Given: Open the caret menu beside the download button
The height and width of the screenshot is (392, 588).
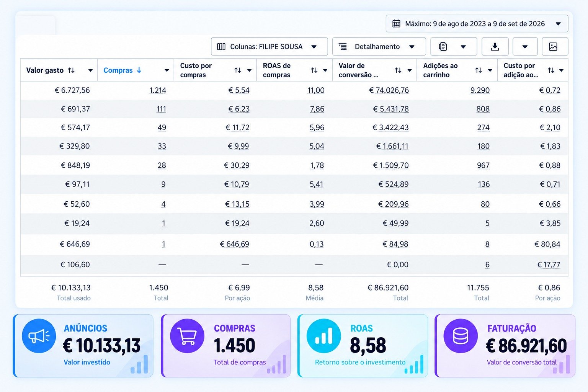Looking at the screenshot, I should coord(525,47).
